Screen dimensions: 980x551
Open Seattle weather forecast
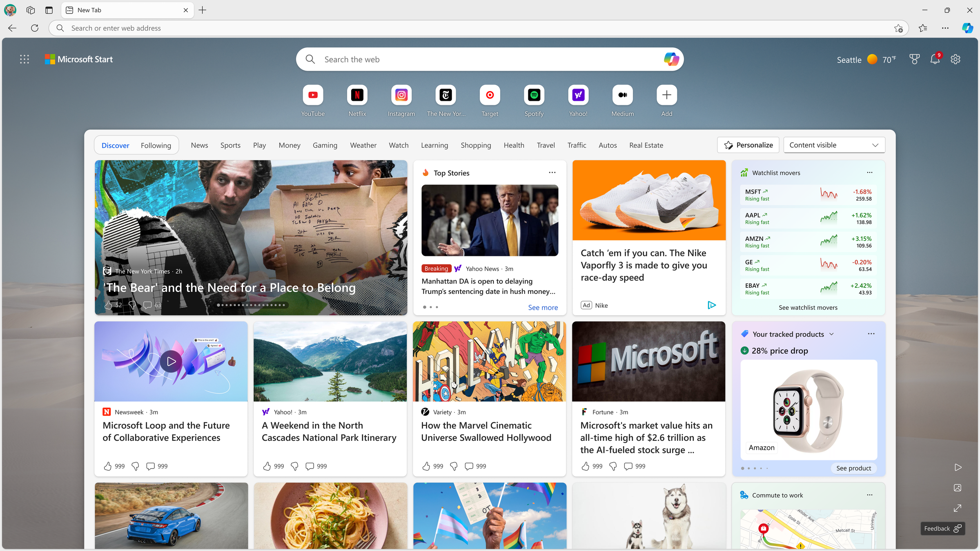click(866, 60)
